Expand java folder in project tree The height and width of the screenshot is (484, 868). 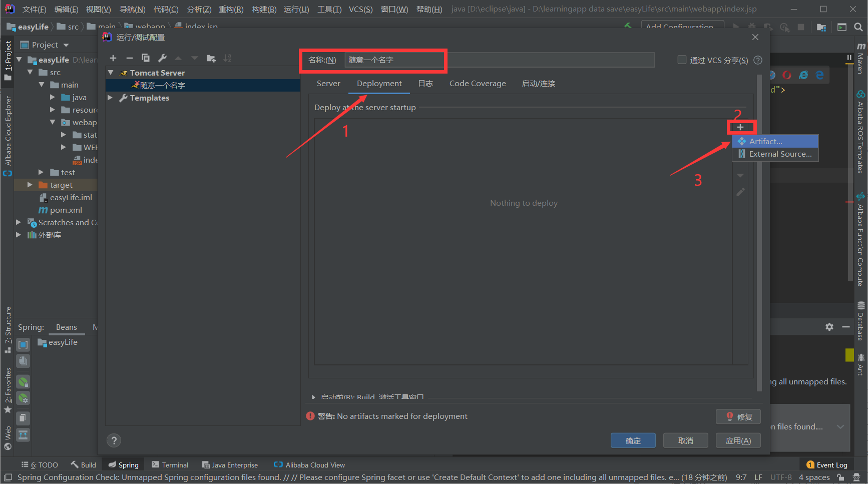pyautogui.click(x=52, y=97)
